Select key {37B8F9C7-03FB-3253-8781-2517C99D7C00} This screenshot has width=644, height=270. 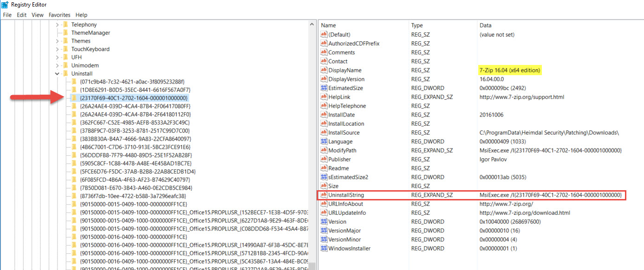click(135, 131)
